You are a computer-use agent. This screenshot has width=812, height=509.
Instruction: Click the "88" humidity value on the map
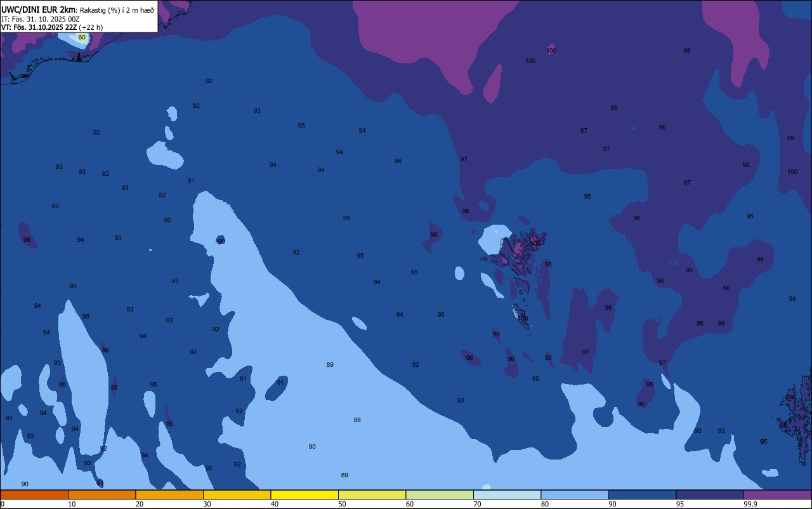coord(357,420)
